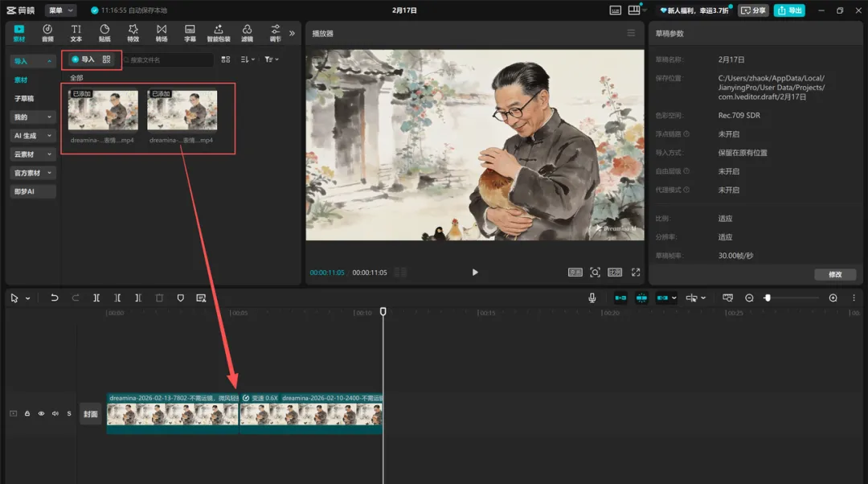
Task: Toggle main track magnet
Action: [620, 298]
